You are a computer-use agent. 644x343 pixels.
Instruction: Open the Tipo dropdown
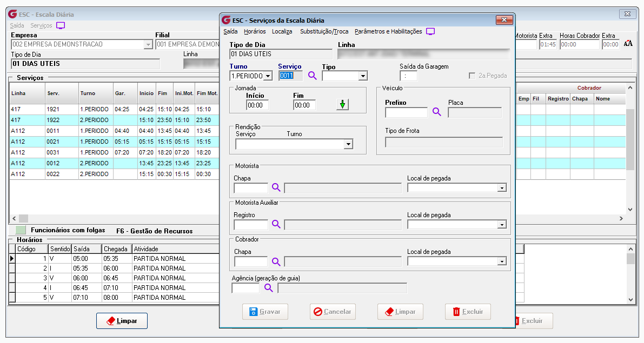362,76
